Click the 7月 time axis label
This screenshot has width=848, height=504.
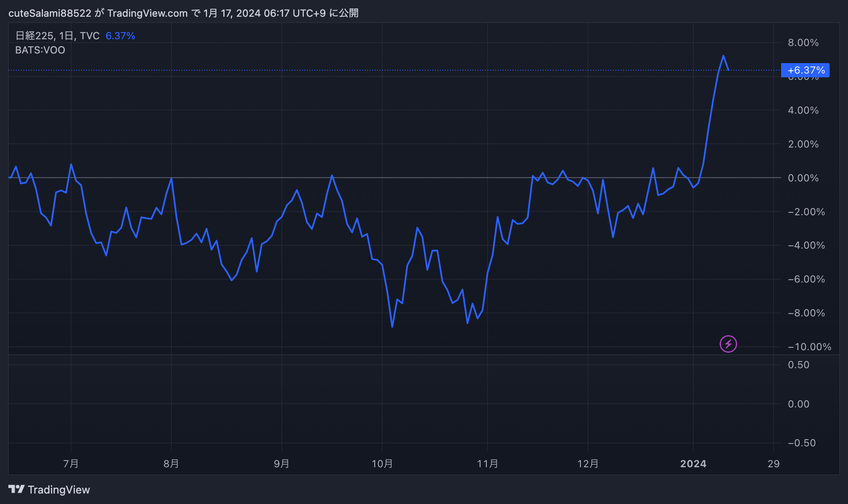(71, 463)
